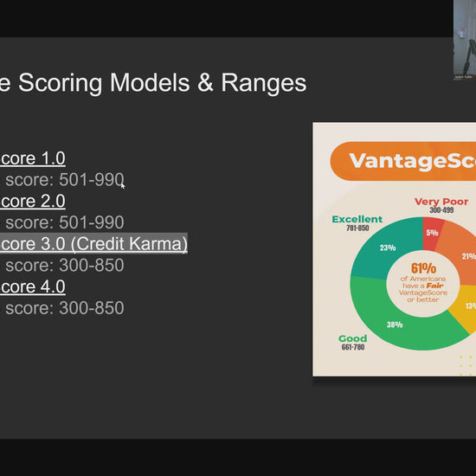476x476 pixels.
Task: Click the underlined "core 1.0" heading
Action: (x=33, y=158)
